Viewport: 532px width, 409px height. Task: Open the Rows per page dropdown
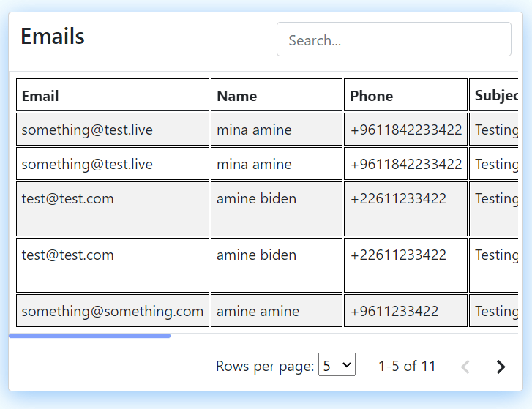coord(337,364)
